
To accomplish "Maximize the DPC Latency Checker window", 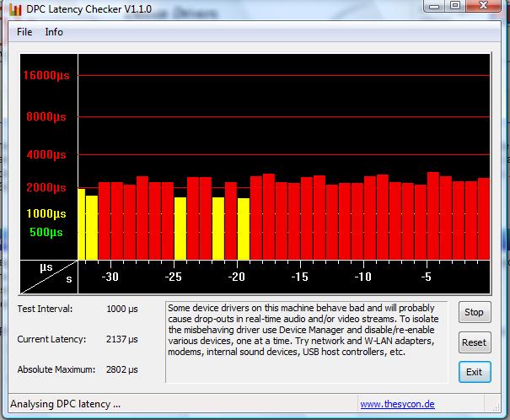I will 455,6.
